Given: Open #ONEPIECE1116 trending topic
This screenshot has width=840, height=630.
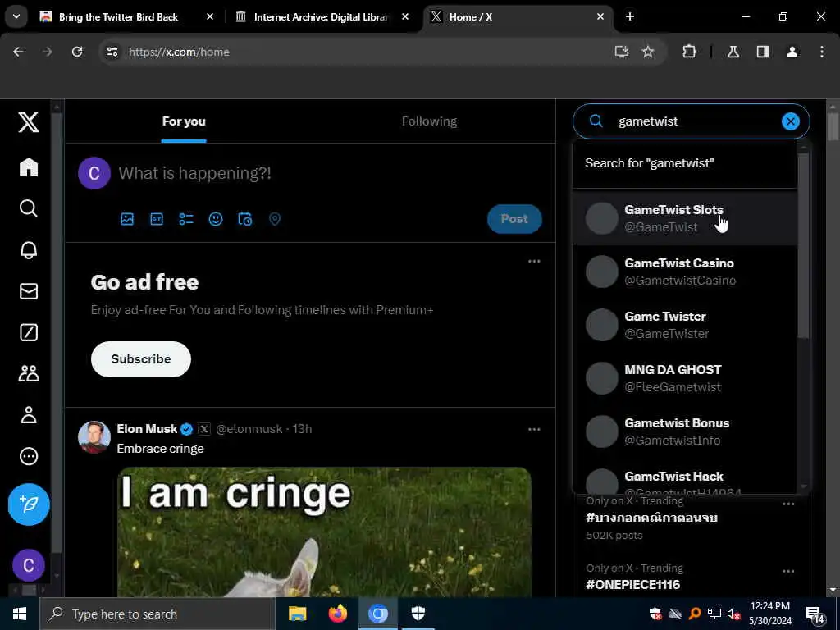Looking at the screenshot, I should [x=632, y=584].
